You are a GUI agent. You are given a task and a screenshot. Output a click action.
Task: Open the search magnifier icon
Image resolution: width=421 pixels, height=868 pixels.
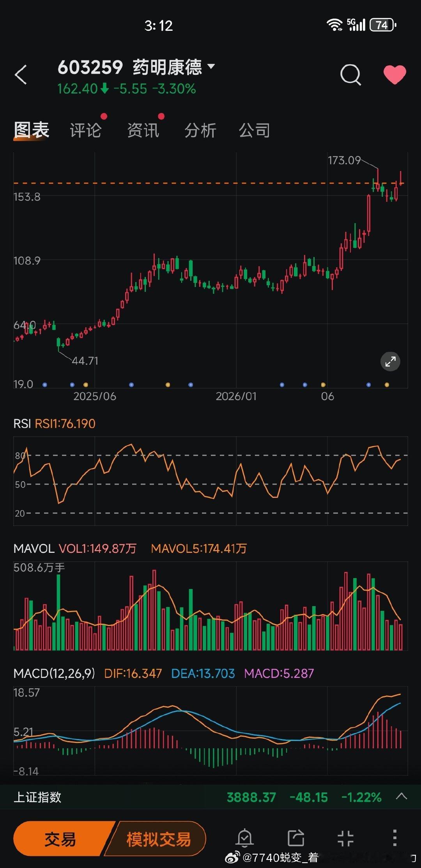(x=351, y=74)
